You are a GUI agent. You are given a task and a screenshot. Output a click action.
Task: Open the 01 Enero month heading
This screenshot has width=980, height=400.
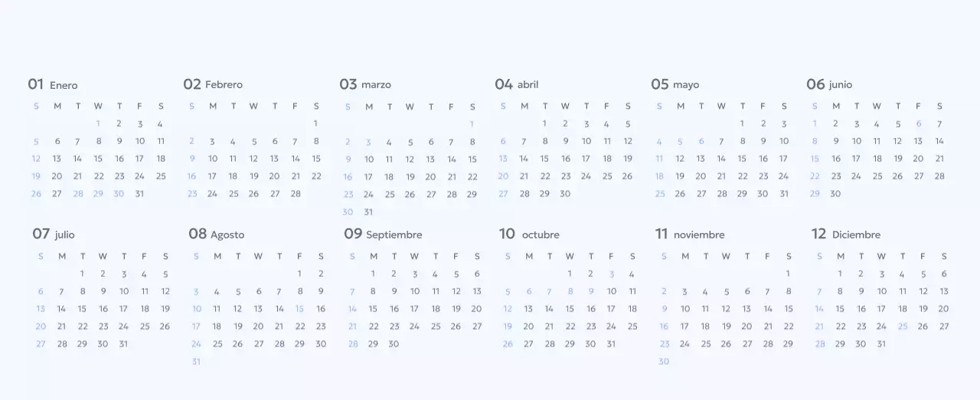click(x=53, y=84)
